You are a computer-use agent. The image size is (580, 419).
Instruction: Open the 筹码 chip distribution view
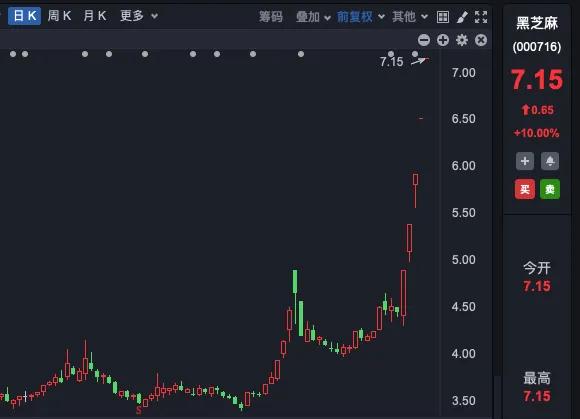tap(271, 17)
